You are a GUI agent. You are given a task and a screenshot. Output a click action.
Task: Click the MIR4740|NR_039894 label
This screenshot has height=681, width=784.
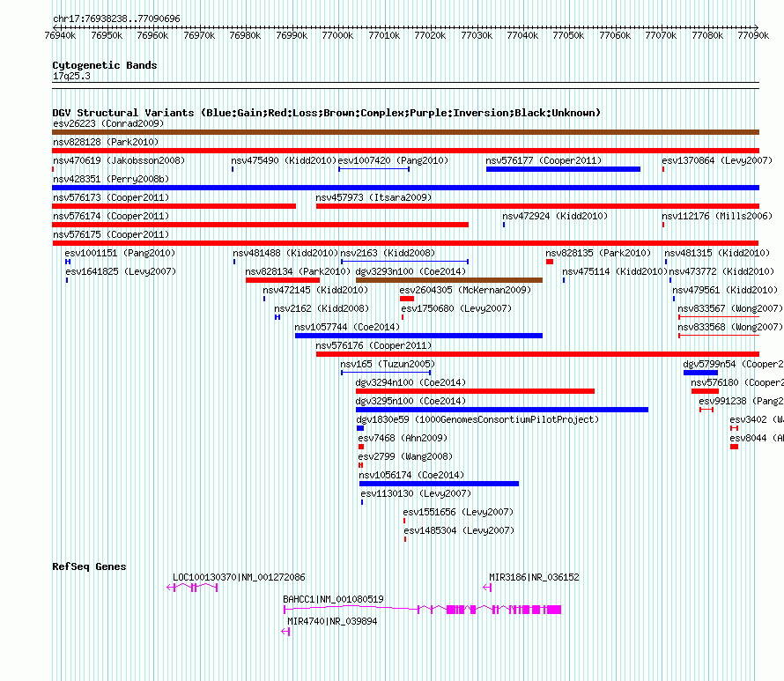pos(332,621)
